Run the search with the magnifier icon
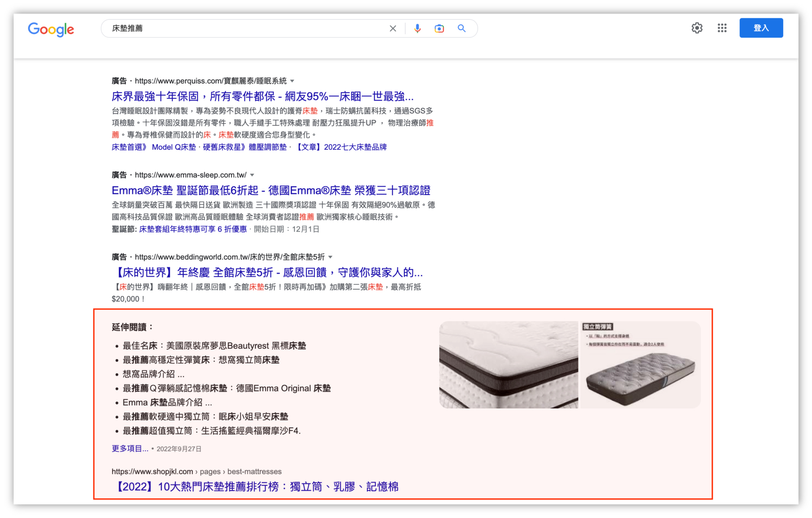Screen dimensions: 812x518 [x=461, y=28]
